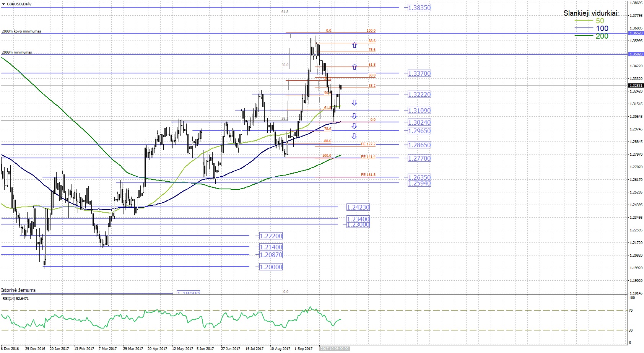Select the '1 Sep 2017' date on time axis
Viewport: 644px width, 353px height.
click(303, 348)
